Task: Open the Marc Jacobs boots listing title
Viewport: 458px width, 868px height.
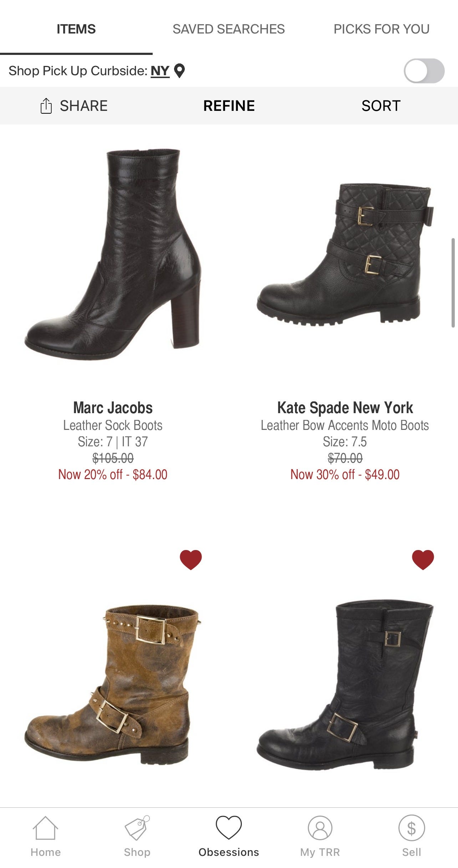Action: coord(113,408)
